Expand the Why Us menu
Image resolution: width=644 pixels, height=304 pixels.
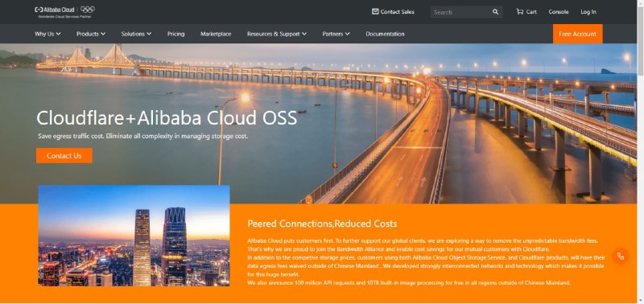pos(47,34)
